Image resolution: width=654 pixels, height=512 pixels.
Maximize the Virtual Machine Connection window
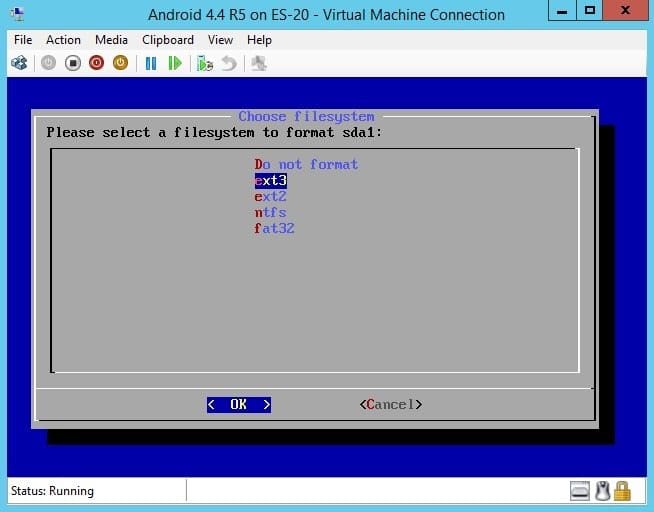pos(589,11)
